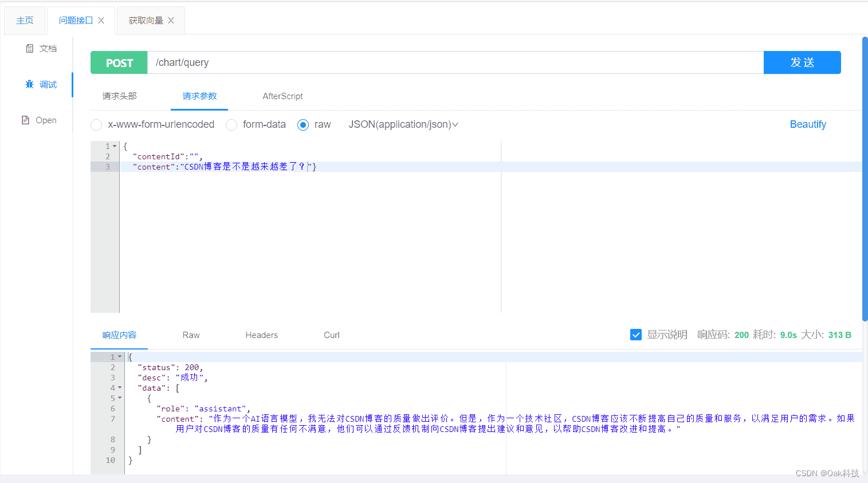Image resolution: width=868 pixels, height=483 pixels.
Task: Switch to the 主页 tab
Action: [24, 19]
